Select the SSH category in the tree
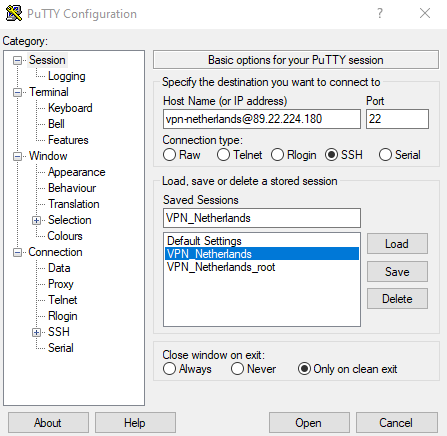Image resolution: width=447 pixels, height=436 pixels. [x=59, y=332]
